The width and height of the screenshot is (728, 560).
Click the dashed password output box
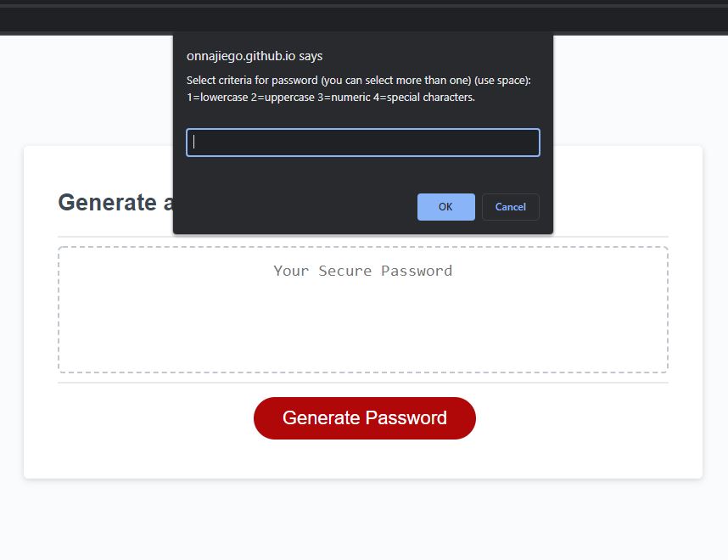(x=362, y=310)
